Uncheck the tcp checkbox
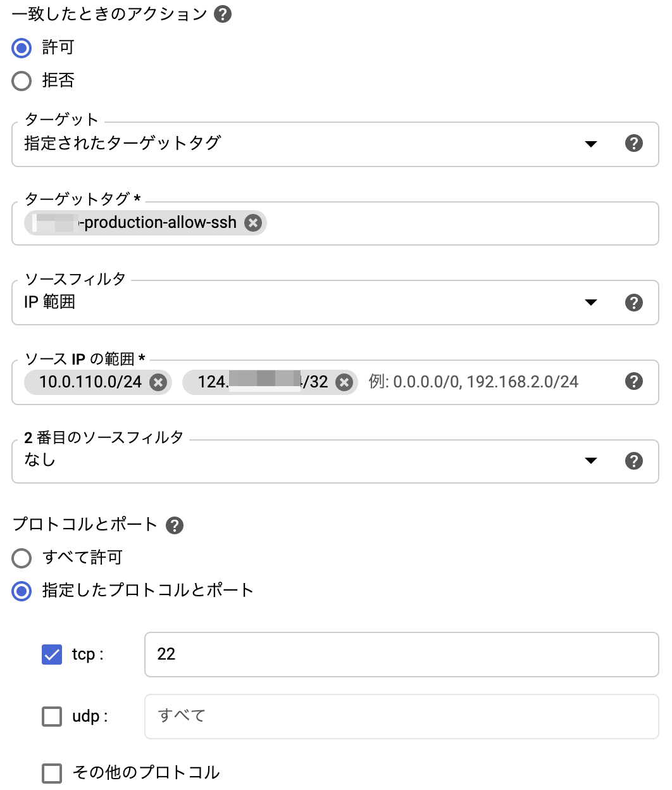Screen dimensions: 672x790 click(52, 654)
